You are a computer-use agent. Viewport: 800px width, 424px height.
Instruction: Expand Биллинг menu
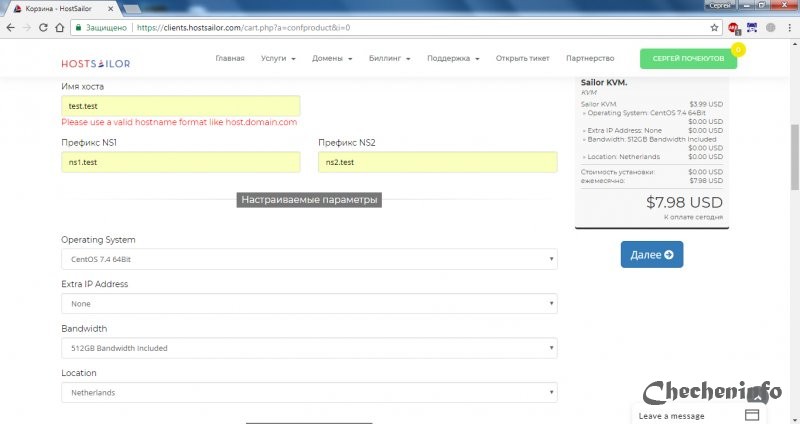pos(390,58)
